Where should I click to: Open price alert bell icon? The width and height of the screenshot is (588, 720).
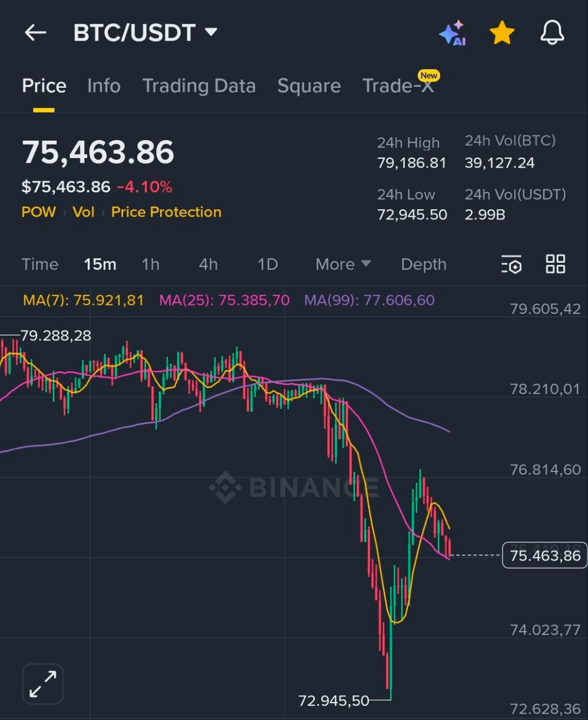pyautogui.click(x=552, y=33)
